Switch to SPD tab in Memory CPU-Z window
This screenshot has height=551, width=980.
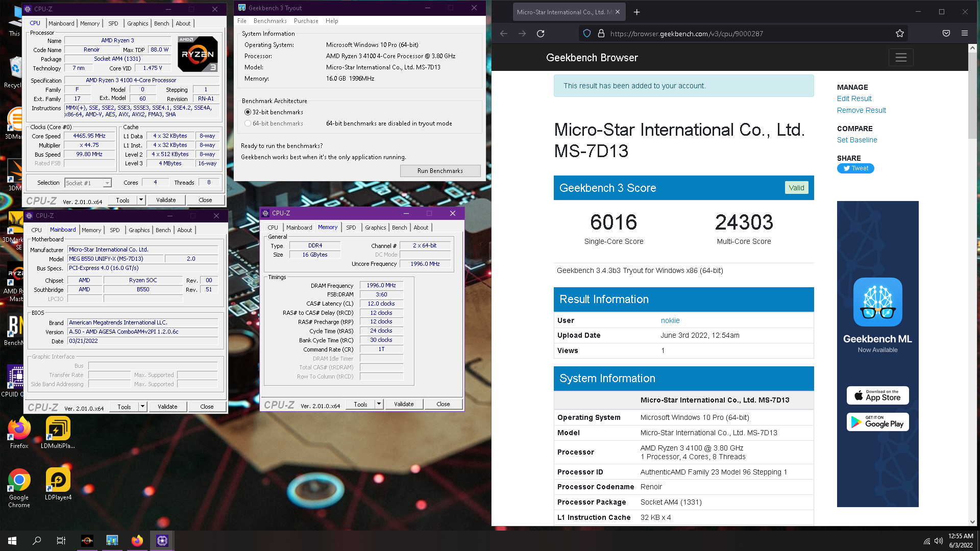click(351, 228)
